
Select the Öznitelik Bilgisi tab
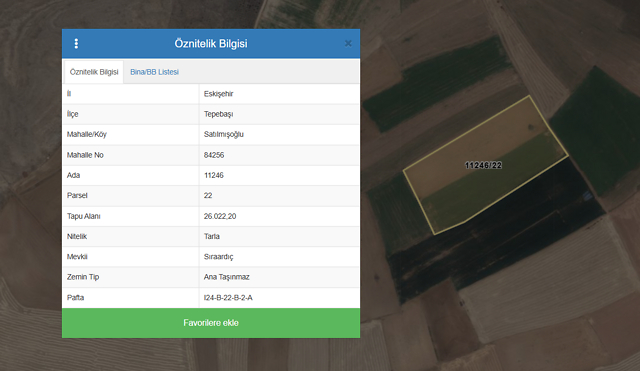coord(94,72)
